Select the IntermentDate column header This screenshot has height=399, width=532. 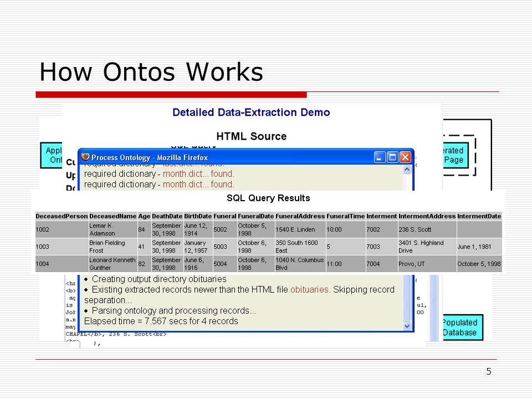tap(479, 216)
